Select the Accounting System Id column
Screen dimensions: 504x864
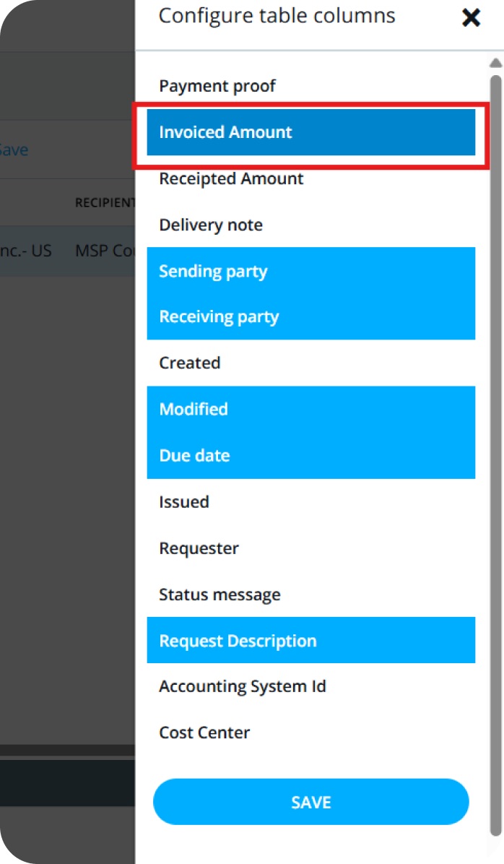243,686
